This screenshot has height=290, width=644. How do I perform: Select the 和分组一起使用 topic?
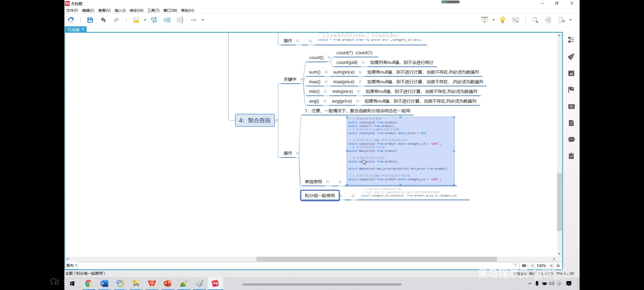pyautogui.click(x=319, y=195)
